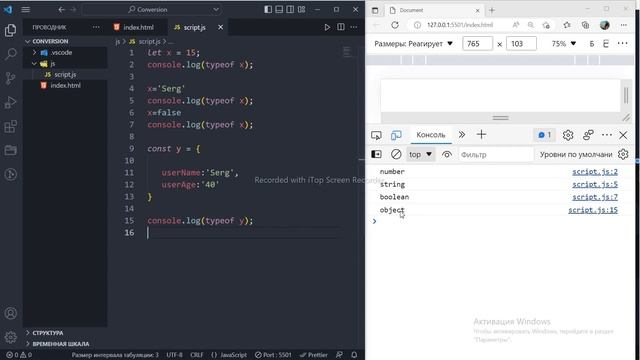
Task: Click the command center search box Conversion
Action: click(x=152, y=9)
